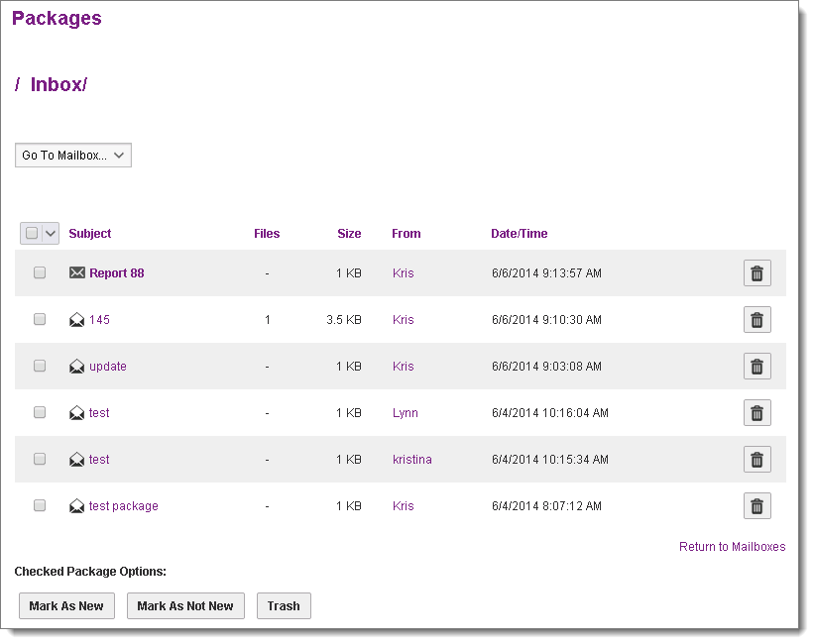Click date 6/6/2014 9:10:30 AM

coord(546,320)
